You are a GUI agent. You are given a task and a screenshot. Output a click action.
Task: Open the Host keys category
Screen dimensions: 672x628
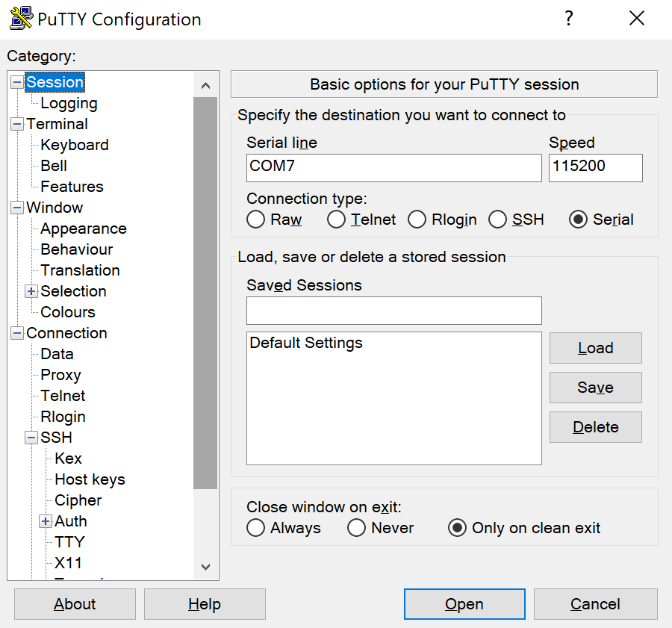[x=90, y=479]
